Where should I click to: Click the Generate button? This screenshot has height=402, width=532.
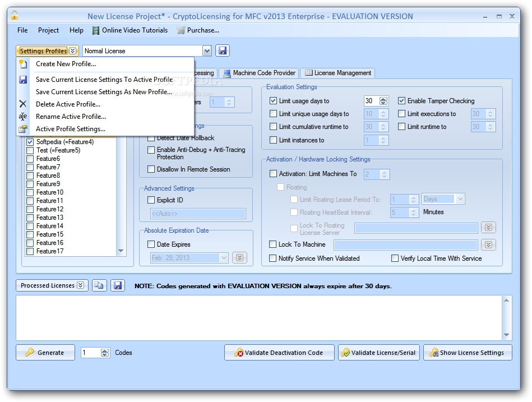coord(45,353)
